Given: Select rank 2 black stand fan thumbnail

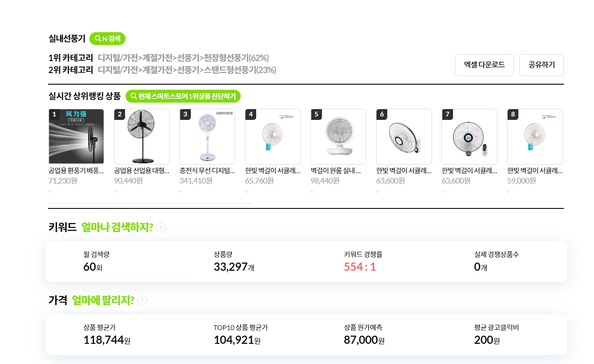Looking at the screenshot, I should coord(142,137).
